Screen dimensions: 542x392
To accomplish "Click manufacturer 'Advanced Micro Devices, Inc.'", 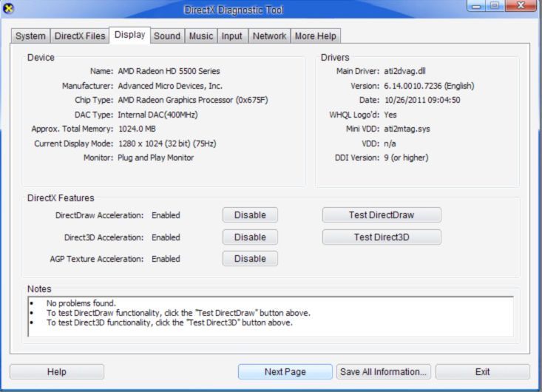I will 170,86.
